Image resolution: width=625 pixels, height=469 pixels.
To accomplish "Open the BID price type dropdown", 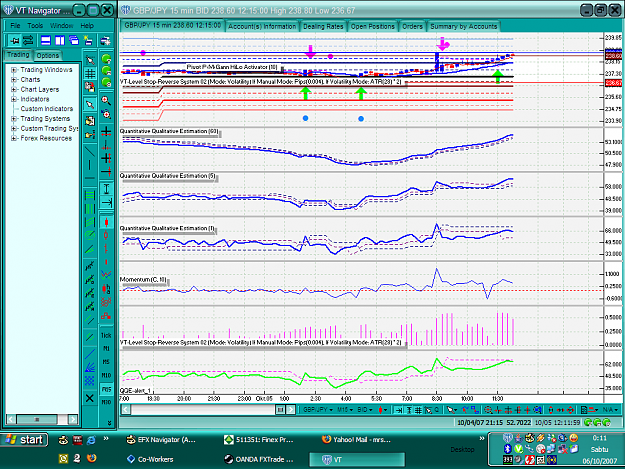I will pos(365,410).
